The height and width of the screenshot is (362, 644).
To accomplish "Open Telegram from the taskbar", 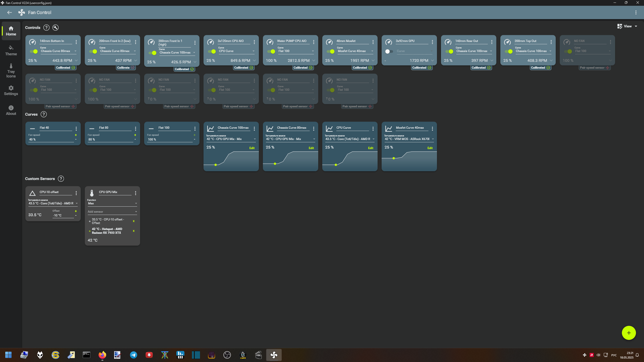I will point(133,355).
